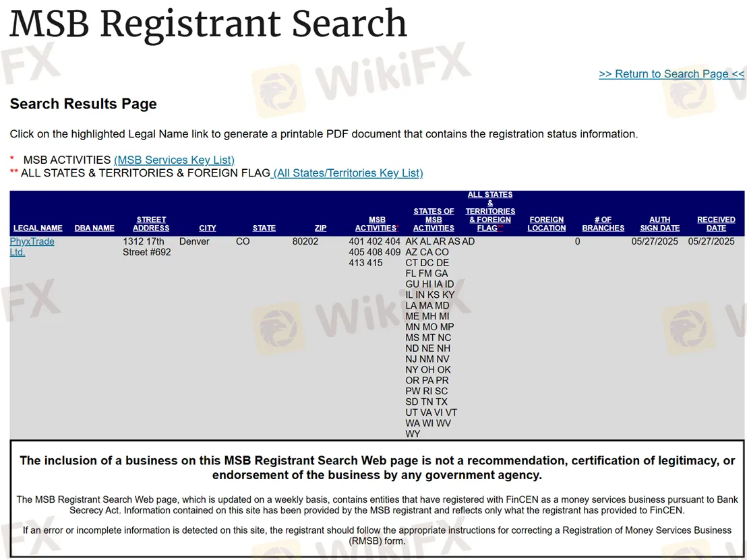747x560 pixels.
Task: Select the auth sign date 05/27/2025
Action: point(655,241)
